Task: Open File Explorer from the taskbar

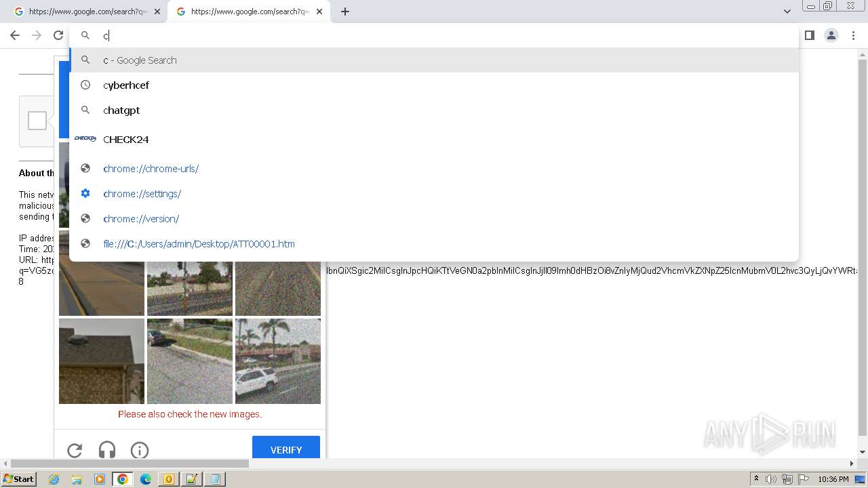Action: (x=77, y=479)
